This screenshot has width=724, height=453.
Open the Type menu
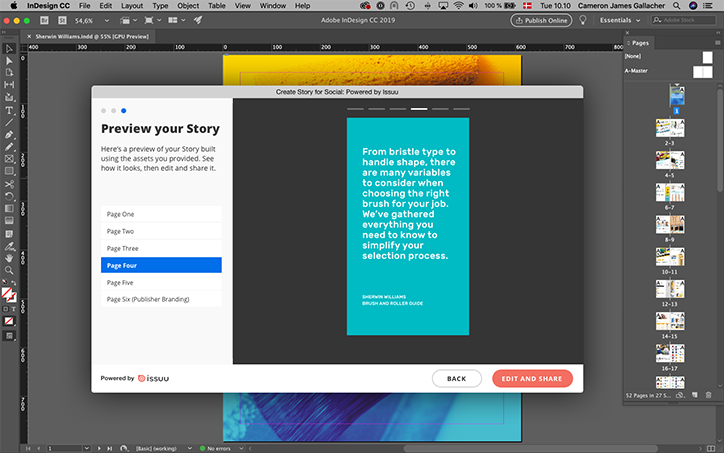point(160,6)
